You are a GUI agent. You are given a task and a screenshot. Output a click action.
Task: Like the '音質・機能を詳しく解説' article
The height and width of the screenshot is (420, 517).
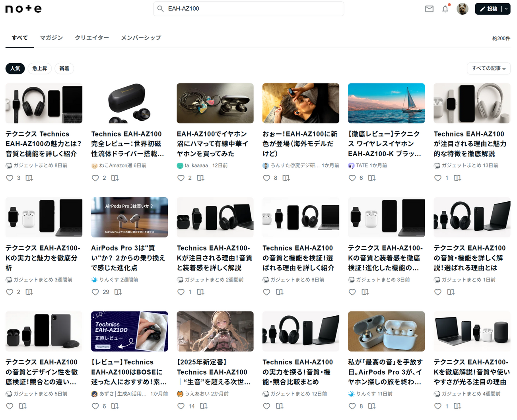[438, 292]
